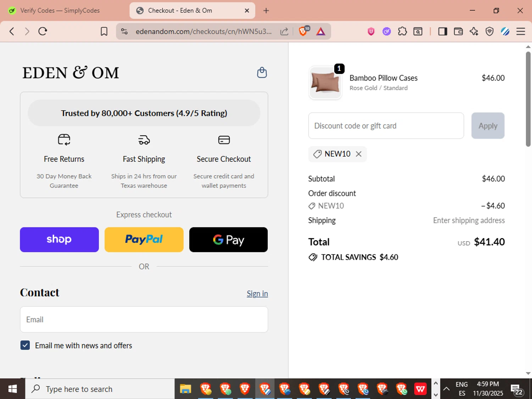Viewport: 532px width, 399px height.
Task: Open File Explorer from the taskbar
Action: tap(185, 389)
